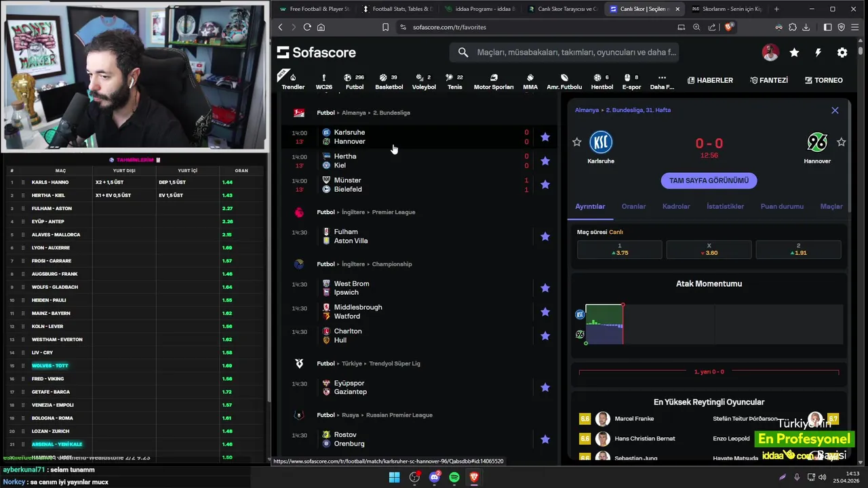Select away win odds 1.91
Image resolution: width=868 pixels, height=488 pixels.
798,249
